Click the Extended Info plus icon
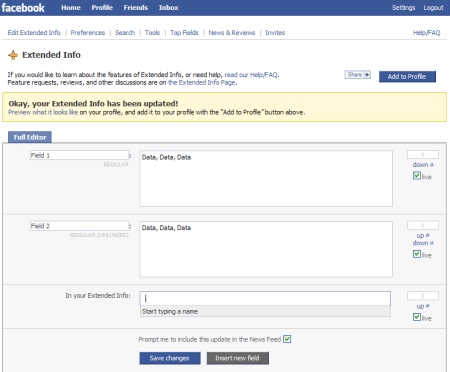 tap(13, 55)
